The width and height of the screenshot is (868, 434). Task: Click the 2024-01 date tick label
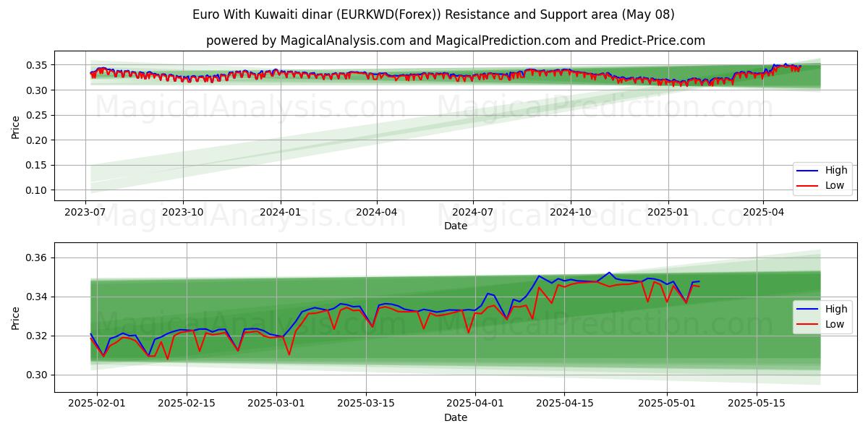click(x=280, y=213)
